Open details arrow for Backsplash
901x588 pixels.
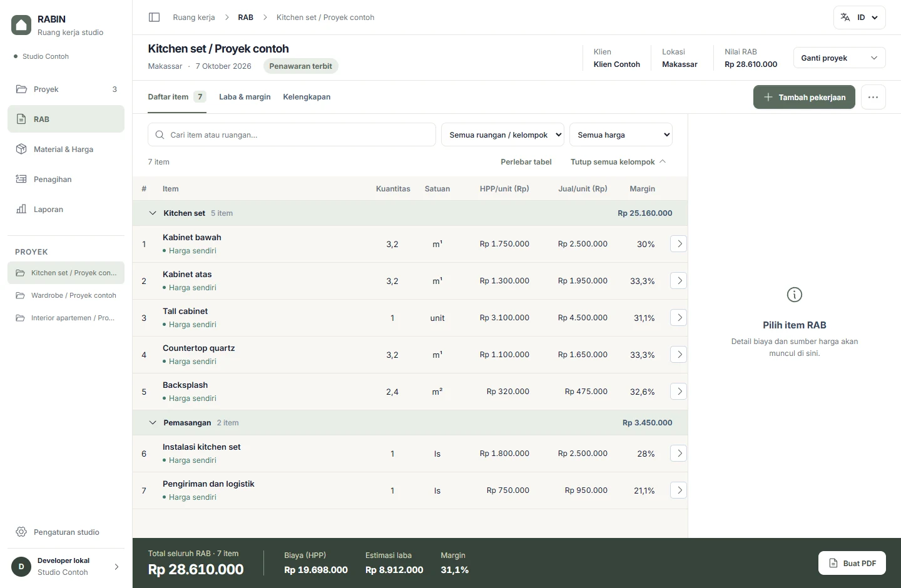679,392
